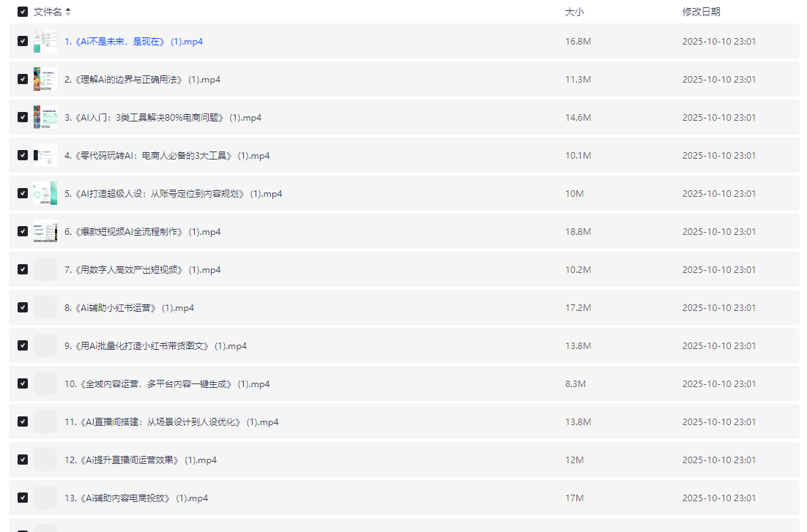
Task: Click the thumbnail of 2.《理解Ai的边界与正确用法》
Action: point(45,79)
